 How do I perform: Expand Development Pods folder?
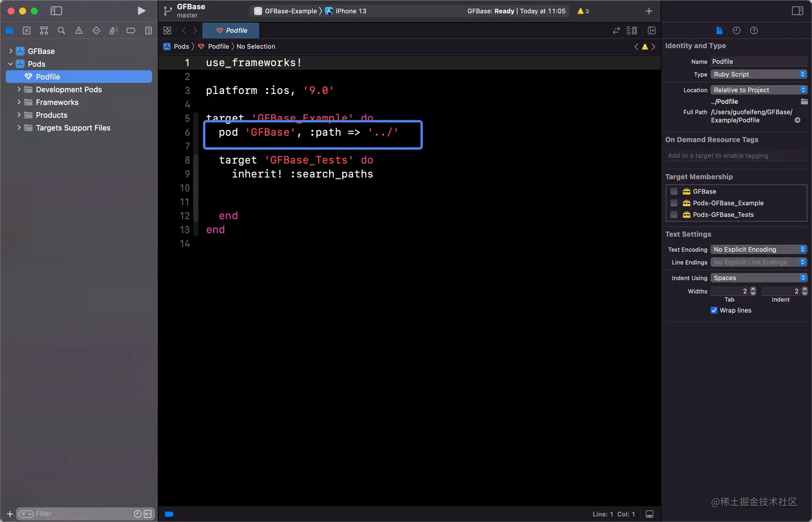click(x=19, y=89)
